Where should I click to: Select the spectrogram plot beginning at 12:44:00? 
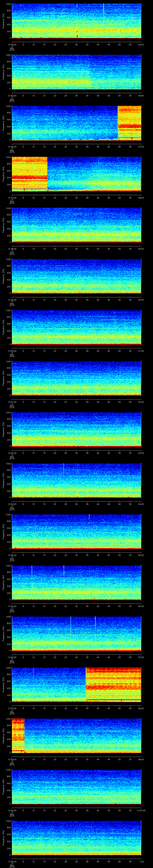pyautogui.click(x=76, y=21)
